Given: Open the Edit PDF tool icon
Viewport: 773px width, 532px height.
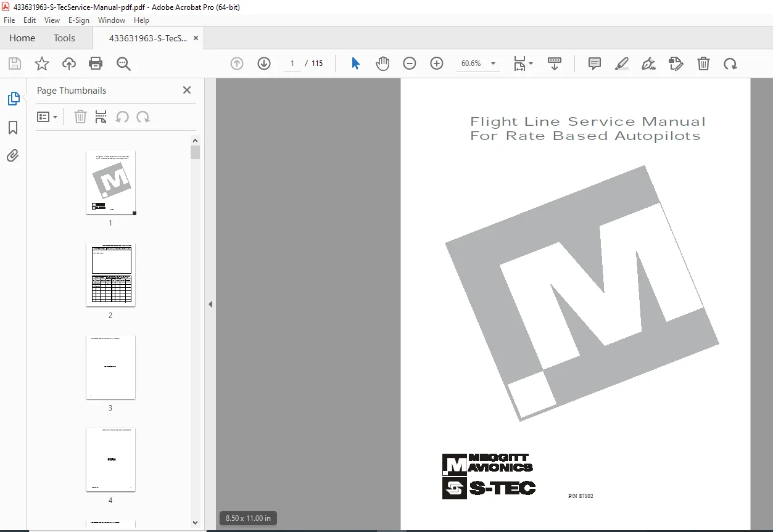Looking at the screenshot, I should pos(676,63).
